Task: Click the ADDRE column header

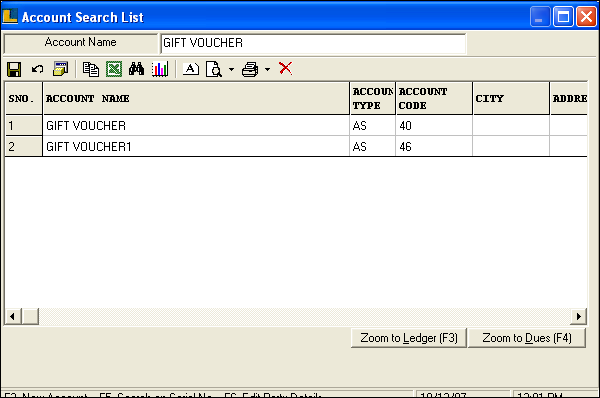Action: click(x=569, y=98)
